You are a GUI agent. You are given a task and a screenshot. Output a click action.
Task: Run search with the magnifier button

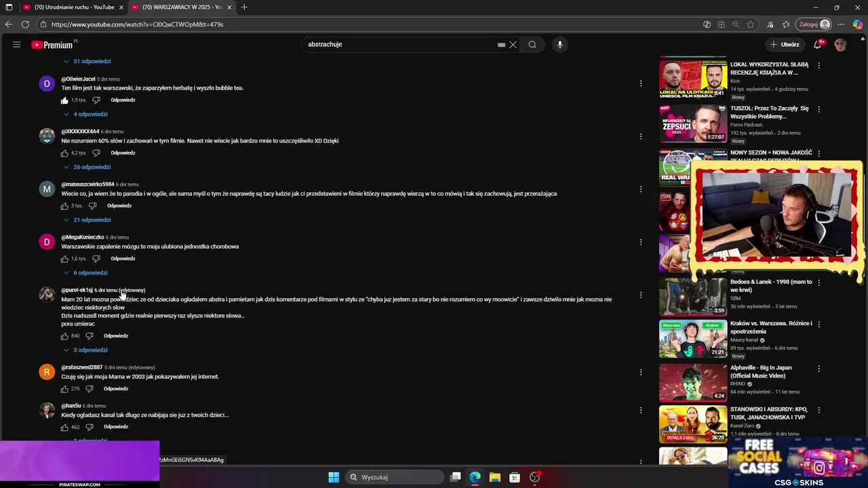[x=532, y=45]
